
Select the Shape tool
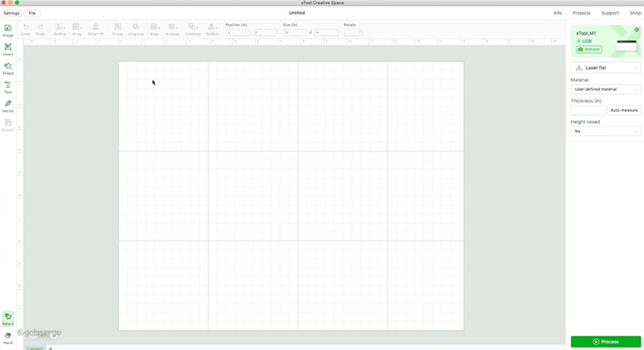(x=8, y=68)
